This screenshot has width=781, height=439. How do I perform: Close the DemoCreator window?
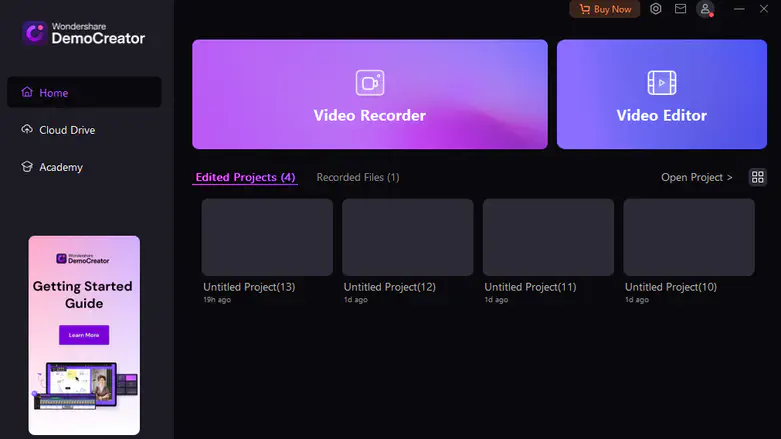pyautogui.click(x=764, y=8)
